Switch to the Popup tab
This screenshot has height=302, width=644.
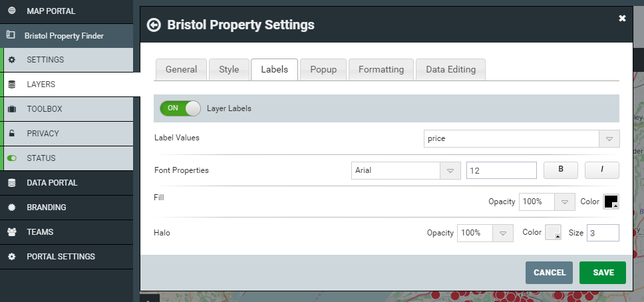click(323, 69)
